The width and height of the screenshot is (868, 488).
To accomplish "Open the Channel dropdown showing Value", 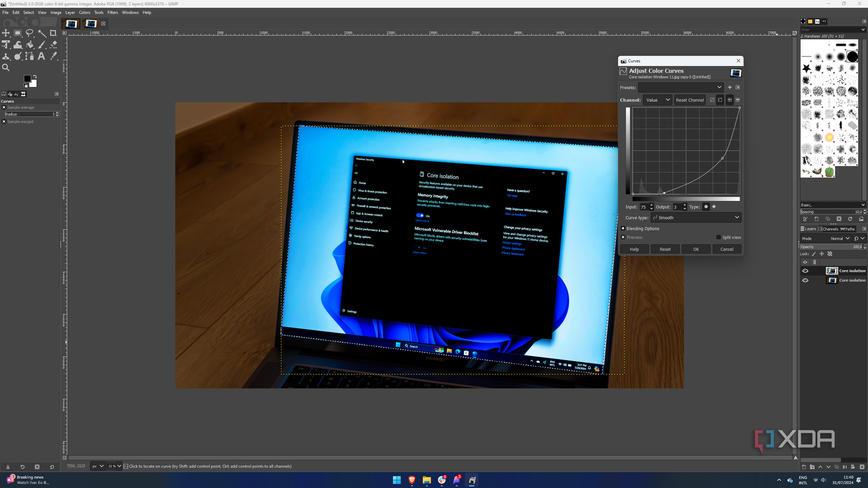I will coord(657,100).
